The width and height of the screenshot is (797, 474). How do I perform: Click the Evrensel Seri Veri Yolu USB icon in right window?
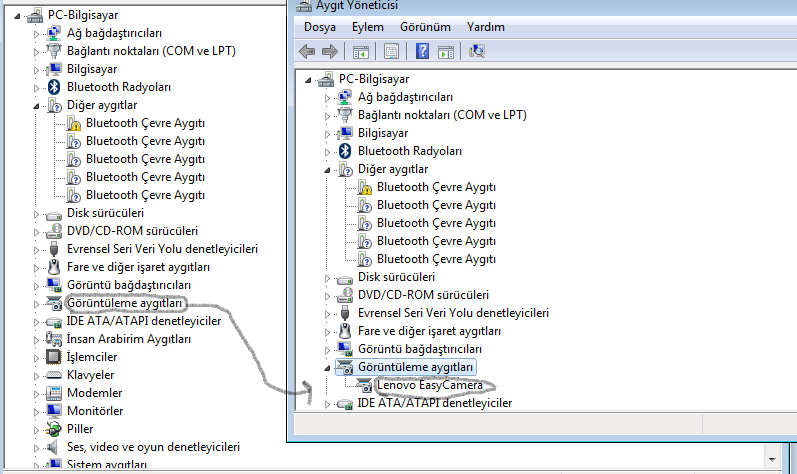click(x=345, y=313)
